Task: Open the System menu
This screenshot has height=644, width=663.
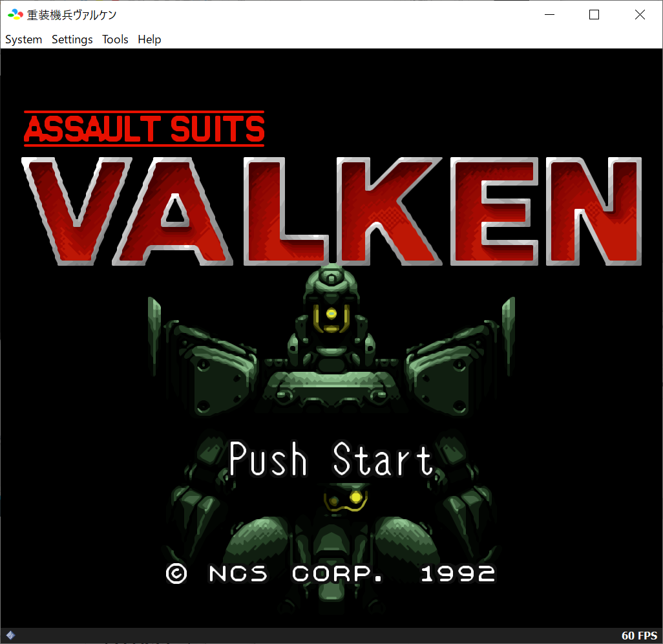Action: pos(24,39)
